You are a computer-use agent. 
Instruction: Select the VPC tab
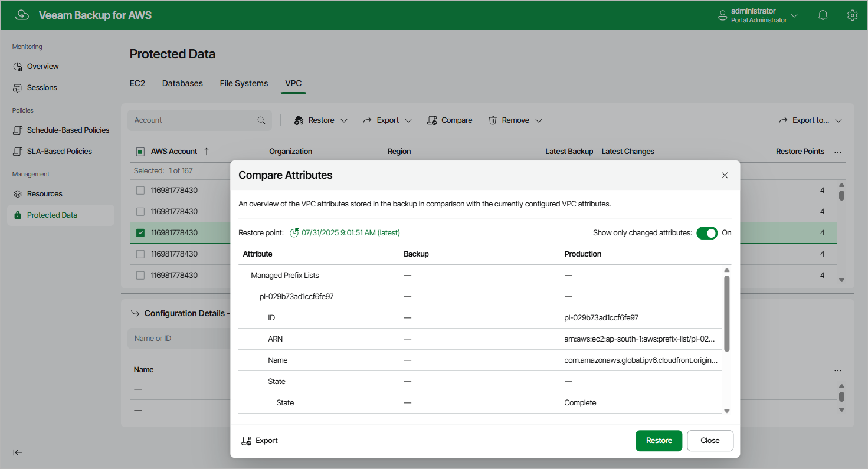[x=293, y=84]
